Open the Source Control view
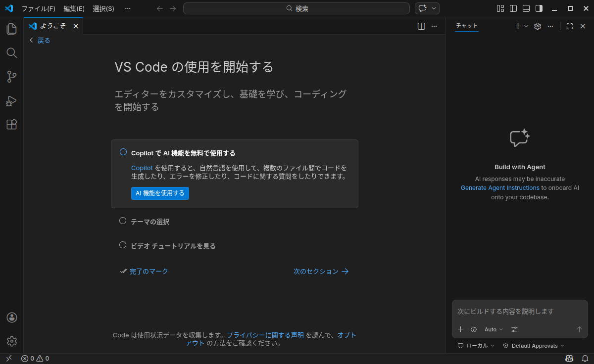594x364 pixels. [11, 77]
